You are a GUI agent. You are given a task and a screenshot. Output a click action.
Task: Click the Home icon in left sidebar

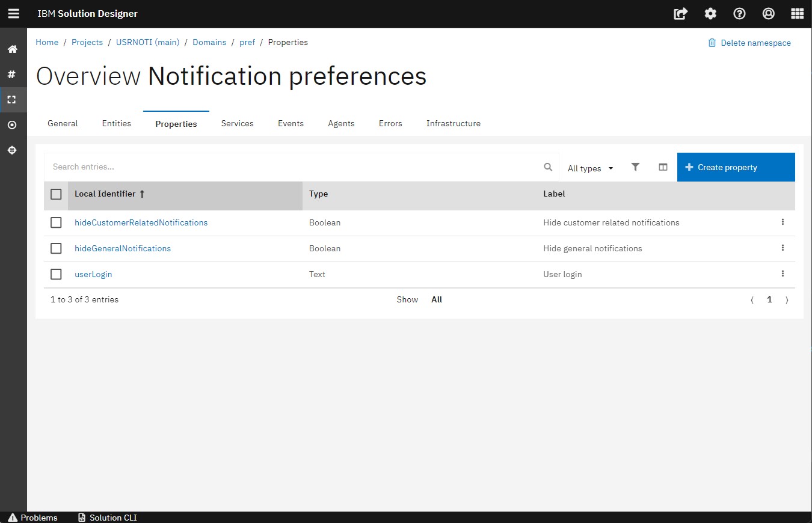click(x=12, y=49)
